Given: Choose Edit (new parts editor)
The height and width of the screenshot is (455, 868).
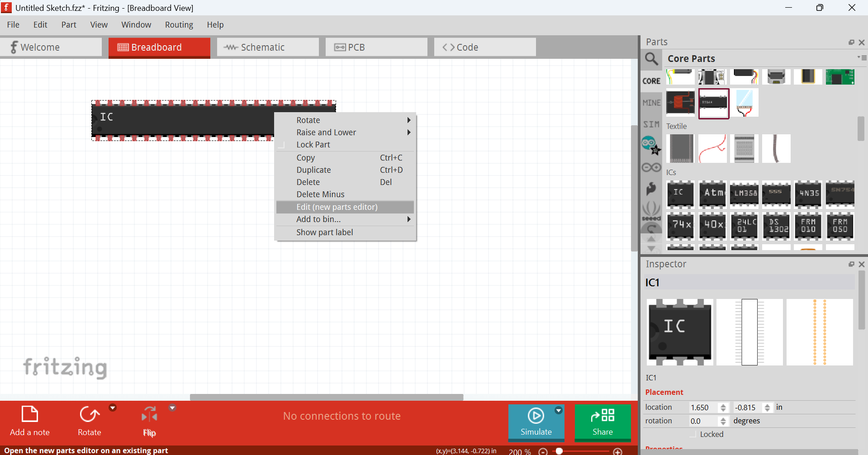Looking at the screenshot, I should (345, 207).
